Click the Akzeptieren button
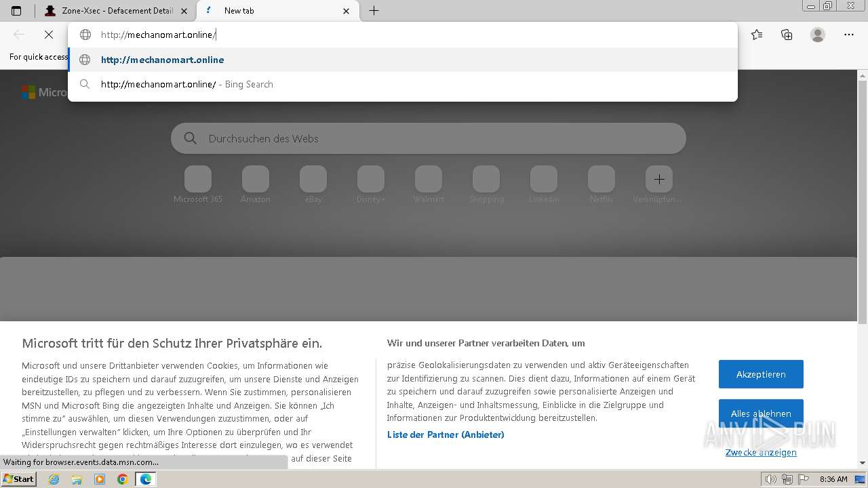The width and height of the screenshot is (868, 488). point(761,374)
